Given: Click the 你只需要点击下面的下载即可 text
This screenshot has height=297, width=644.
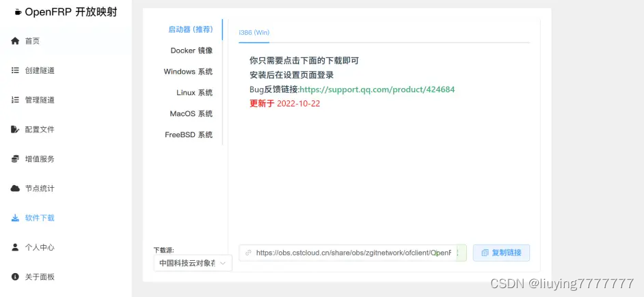Looking at the screenshot, I should pos(304,61).
